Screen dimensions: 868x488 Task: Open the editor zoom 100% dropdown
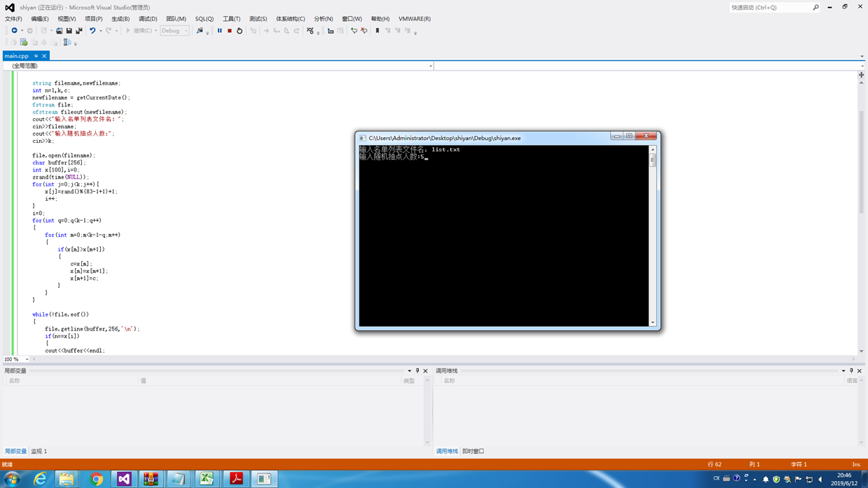pos(27,359)
